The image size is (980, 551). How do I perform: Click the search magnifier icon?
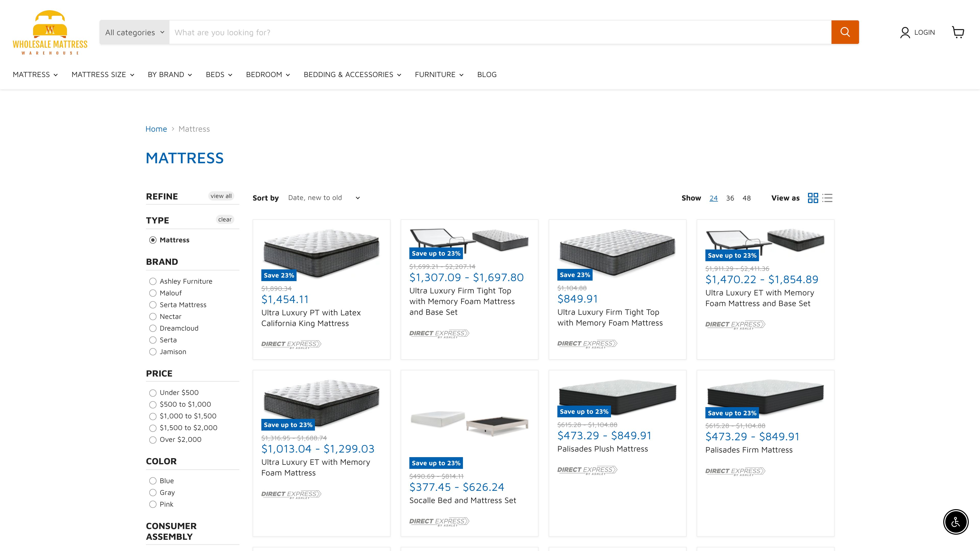point(844,32)
